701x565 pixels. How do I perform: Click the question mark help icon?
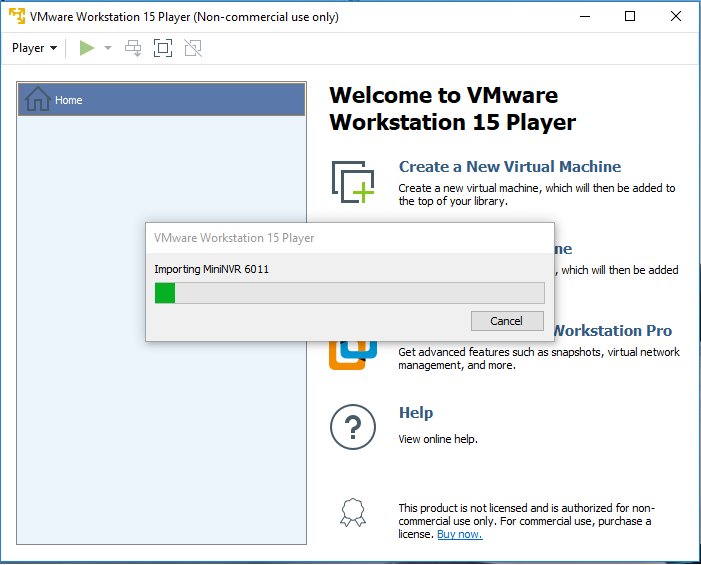click(x=353, y=427)
